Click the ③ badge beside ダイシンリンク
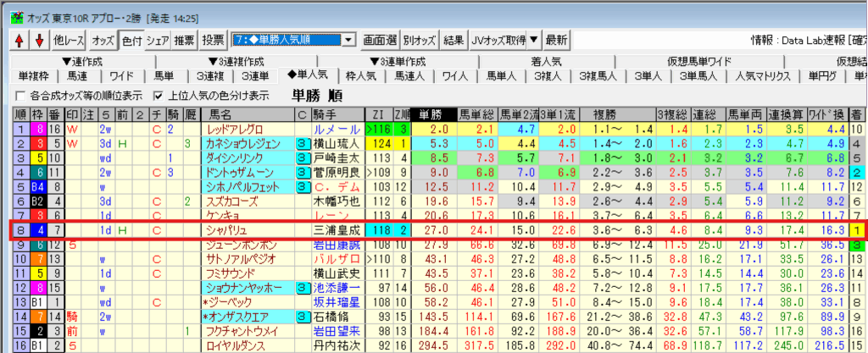 click(302, 157)
